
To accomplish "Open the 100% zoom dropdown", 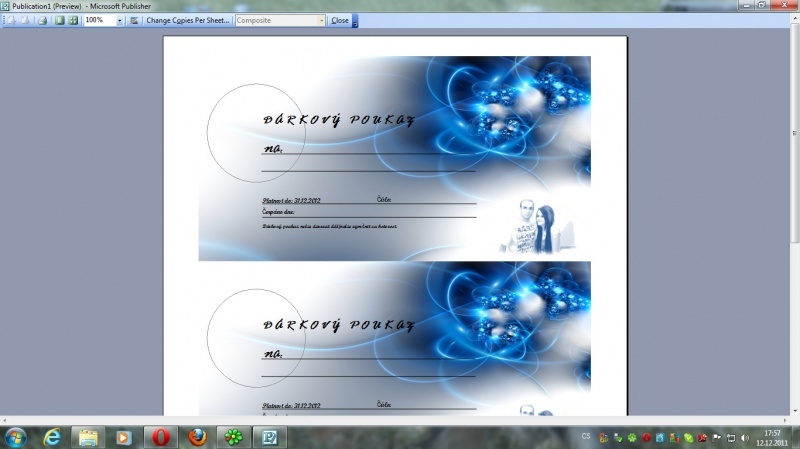I will [120, 20].
